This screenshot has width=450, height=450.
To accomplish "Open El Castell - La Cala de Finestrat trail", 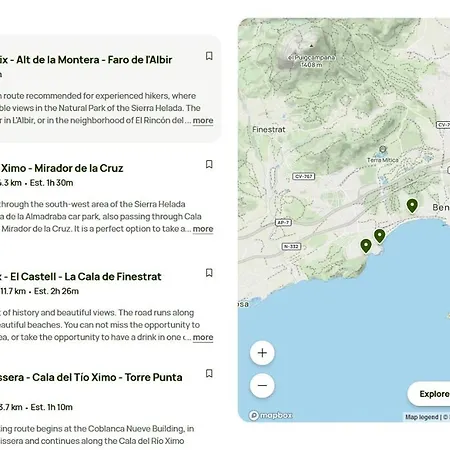I will click(81, 276).
